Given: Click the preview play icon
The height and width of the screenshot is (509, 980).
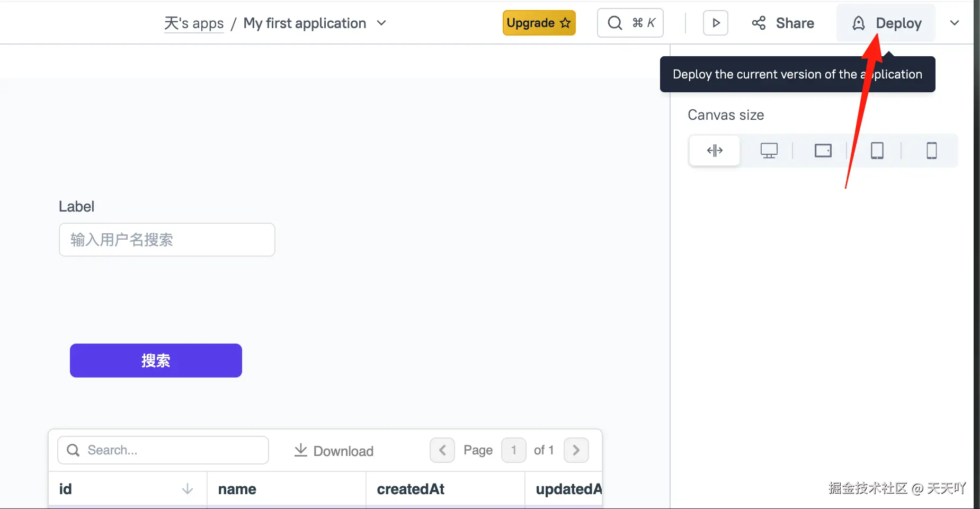Looking at the screenshot, I should tap(716, 23).
